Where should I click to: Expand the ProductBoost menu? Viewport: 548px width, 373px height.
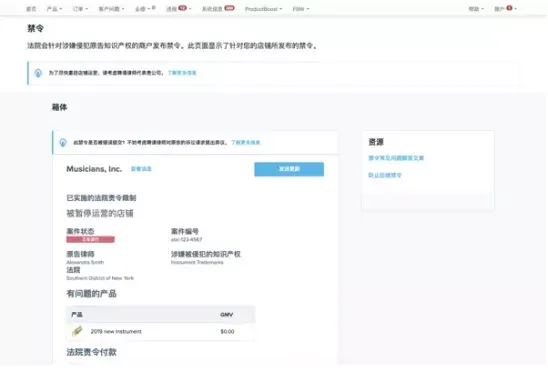pyautogui.click(x=263, y=9)
